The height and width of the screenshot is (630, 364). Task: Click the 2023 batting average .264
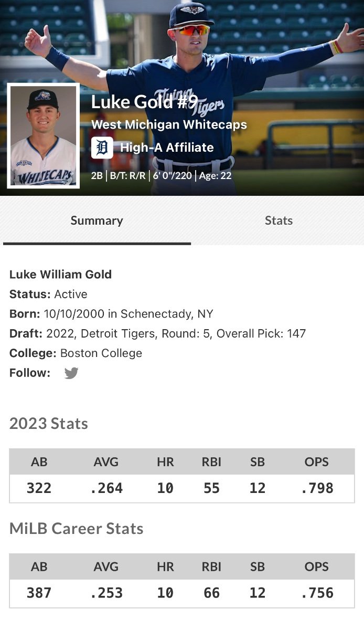pos(106,488)
